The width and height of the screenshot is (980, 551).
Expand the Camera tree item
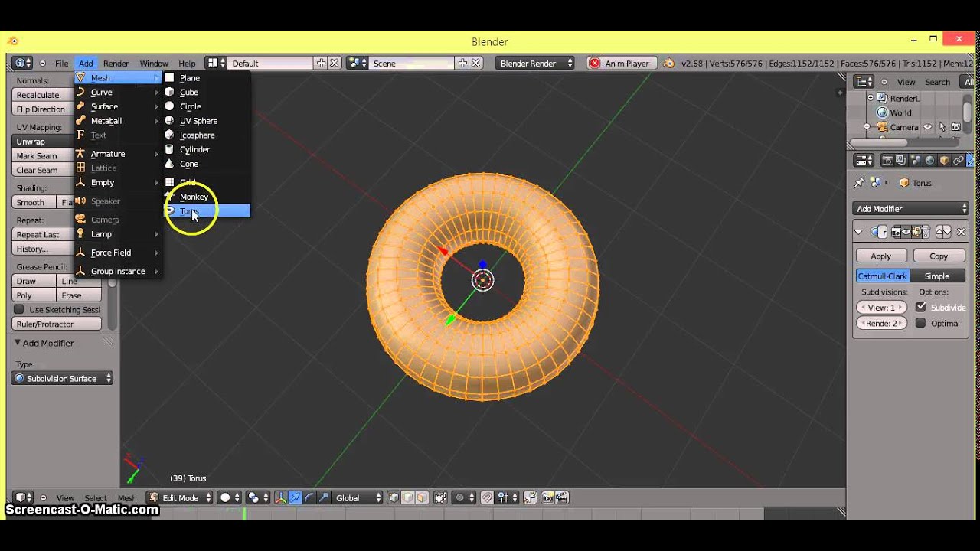click(867, 126)
